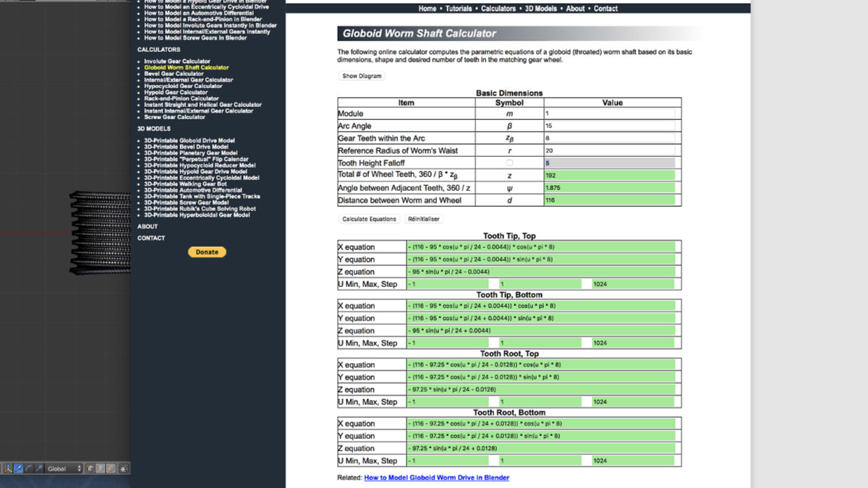The image size is (868, 488).
Task: Click the Tooth Root Top Y equation field
Action: [x=540, y=377]
